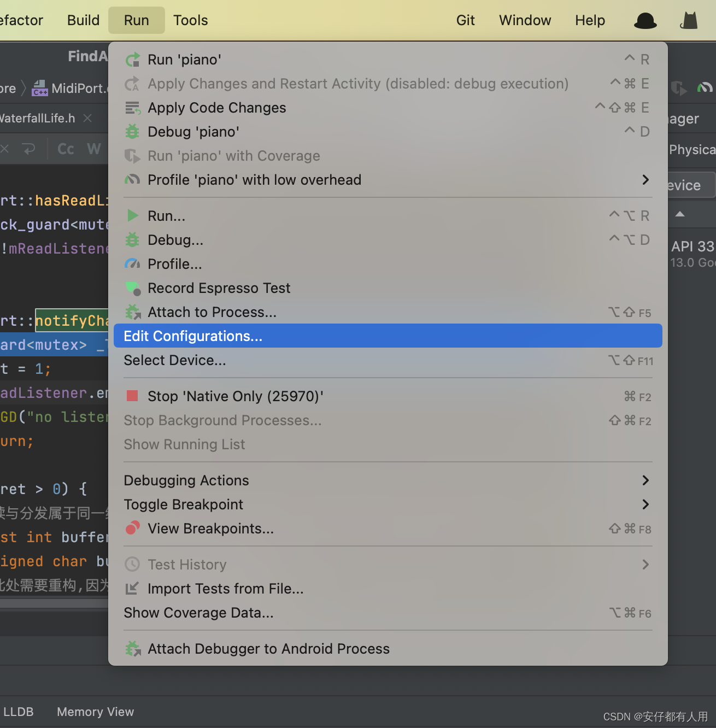The height and width of the screenshot is (728, 716).
Task: Choose Edit Configurations...
Action: (x=388, y=336)
